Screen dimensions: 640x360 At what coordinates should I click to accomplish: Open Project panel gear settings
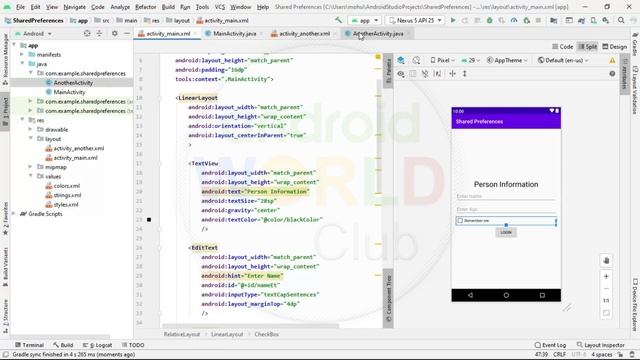coord(115,33)
